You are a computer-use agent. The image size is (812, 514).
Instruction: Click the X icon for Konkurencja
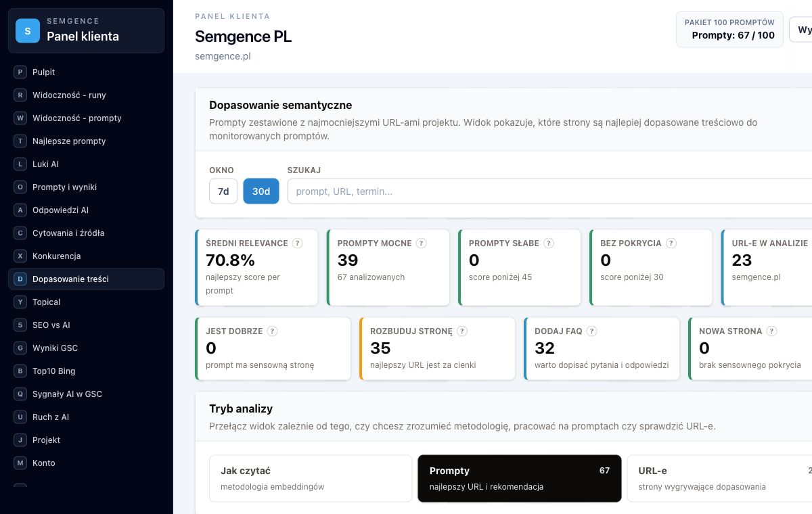(20, 256)
